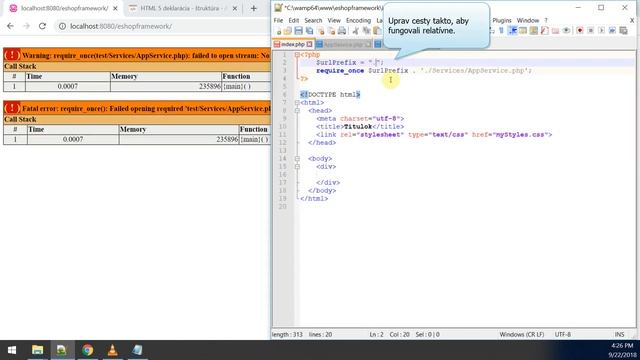This screenshot has height=360, width=640.
Task: Open the File menu in Notepad++
Action: (278, 20)
